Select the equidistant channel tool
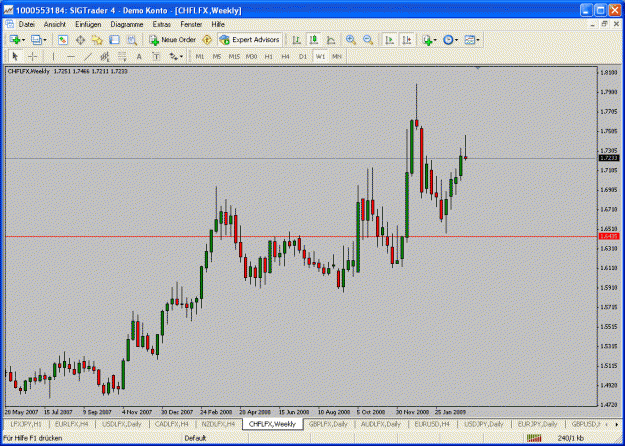Viewport: 625px width, 446px height. 105,57
